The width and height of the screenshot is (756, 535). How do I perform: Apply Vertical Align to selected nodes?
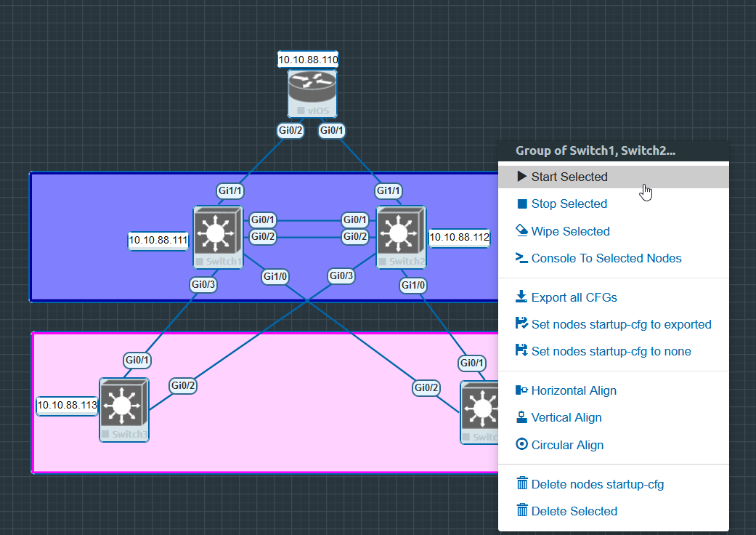coord(566,417)
